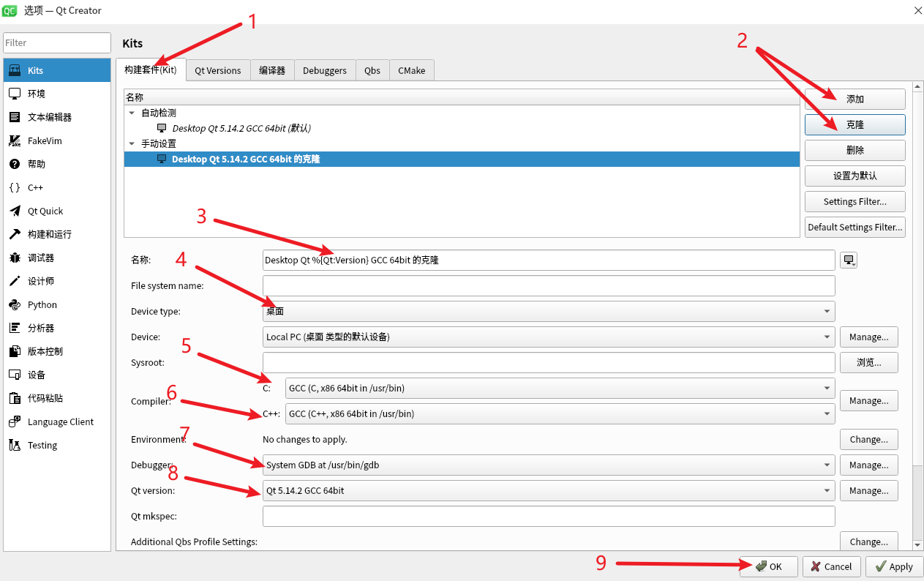This screenshot has width=924, height=581.
Task: Open the 分析器 settings category
Action: click(x=57, y=328)
